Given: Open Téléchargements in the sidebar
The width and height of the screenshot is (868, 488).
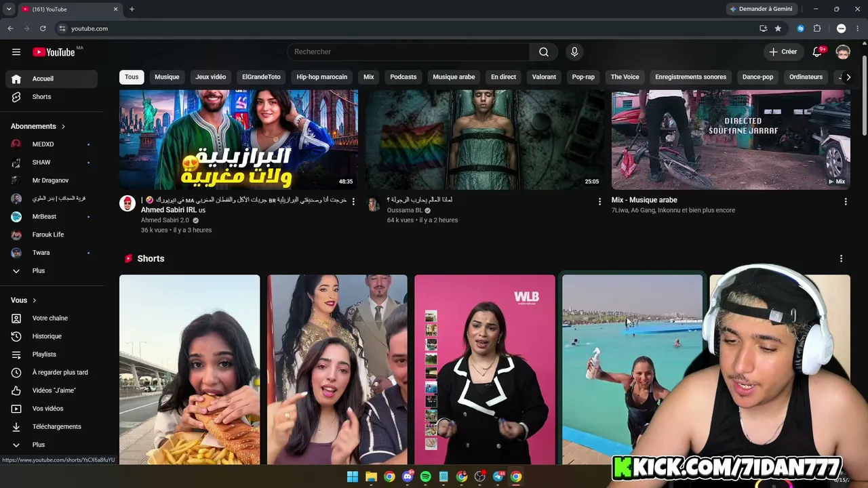Looking at the screenshot, I should point(52,427).
